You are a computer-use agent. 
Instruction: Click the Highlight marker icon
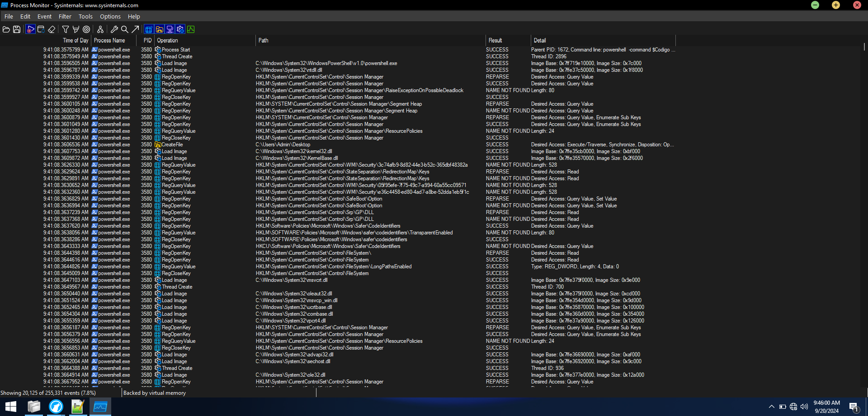[76, 29]
